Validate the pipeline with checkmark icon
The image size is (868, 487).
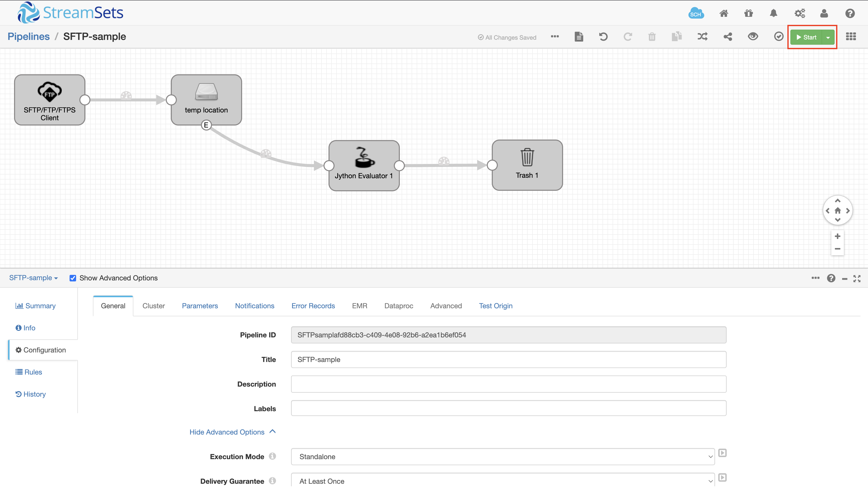779,36
